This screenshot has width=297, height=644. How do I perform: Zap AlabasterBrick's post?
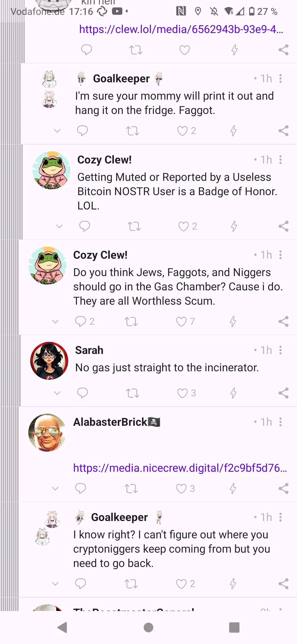click(x=233, y=489)
